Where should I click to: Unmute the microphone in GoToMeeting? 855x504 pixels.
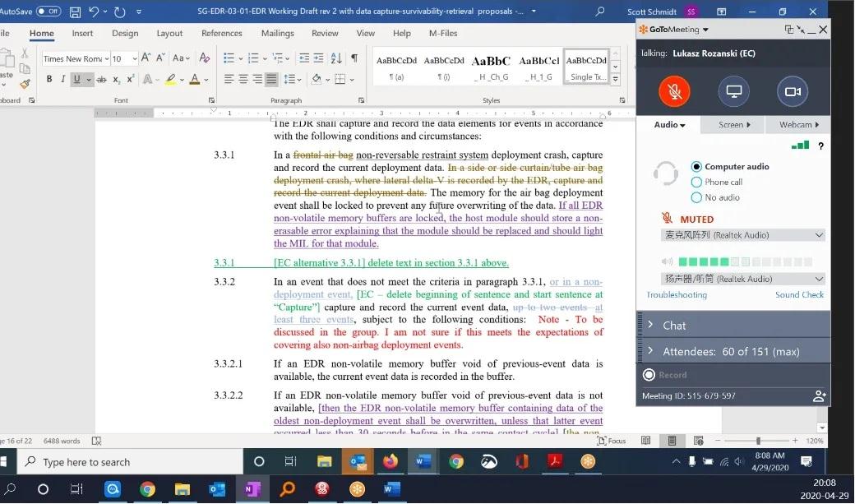click(x=674, y=91)
